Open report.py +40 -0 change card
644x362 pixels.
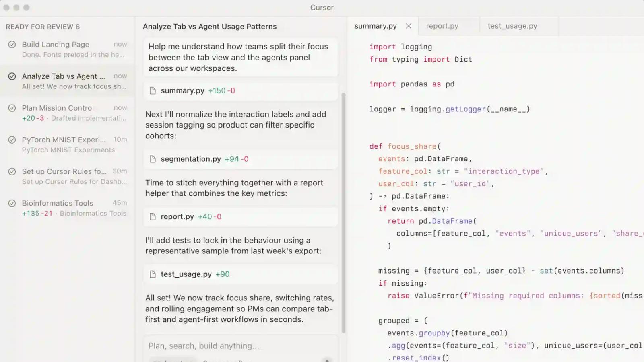coord(241,217)
